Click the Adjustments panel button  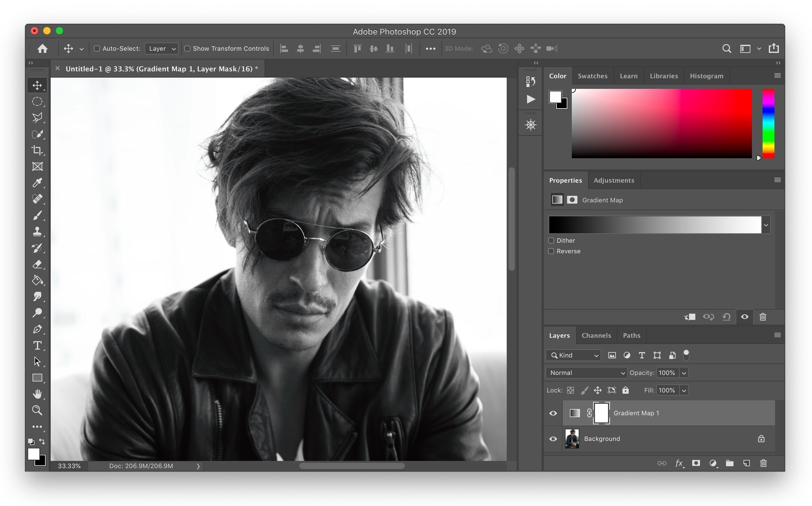pos(614,180)
